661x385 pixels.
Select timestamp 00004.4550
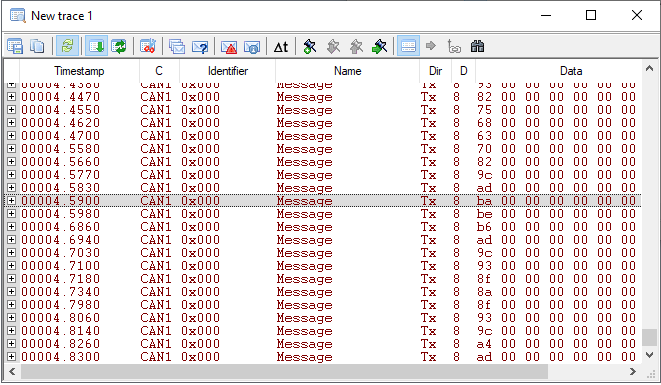[x=61, y=110]
